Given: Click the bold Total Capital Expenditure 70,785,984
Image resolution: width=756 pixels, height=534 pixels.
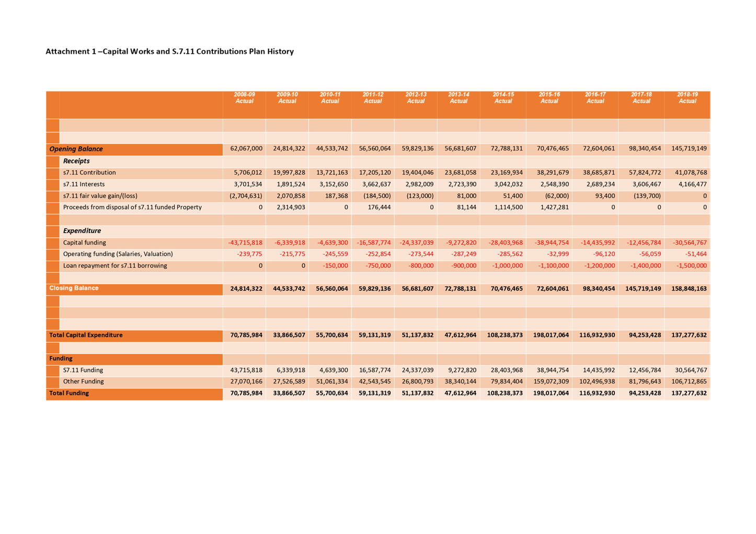Looking at the screenshot, I should 246,335.
